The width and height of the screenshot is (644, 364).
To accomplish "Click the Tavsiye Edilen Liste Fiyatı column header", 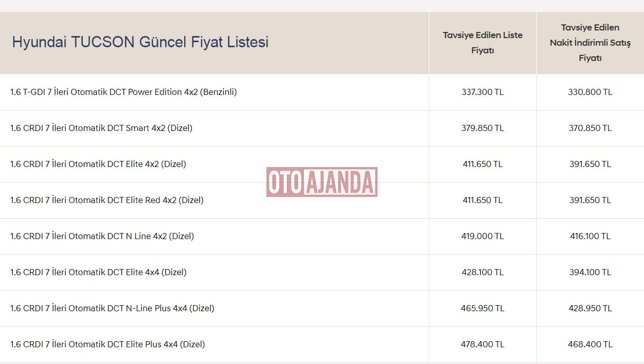I will pos(483,43).
